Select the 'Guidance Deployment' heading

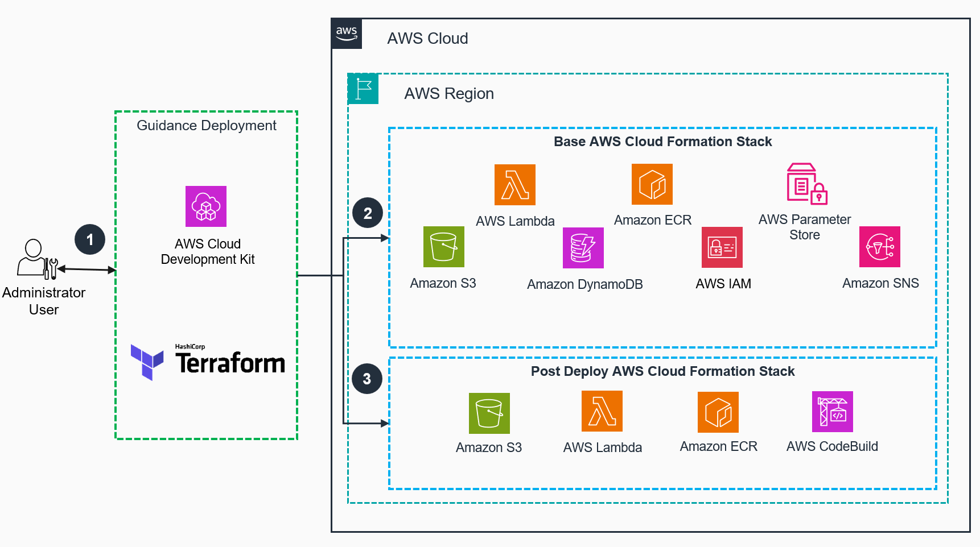[207, 126]
